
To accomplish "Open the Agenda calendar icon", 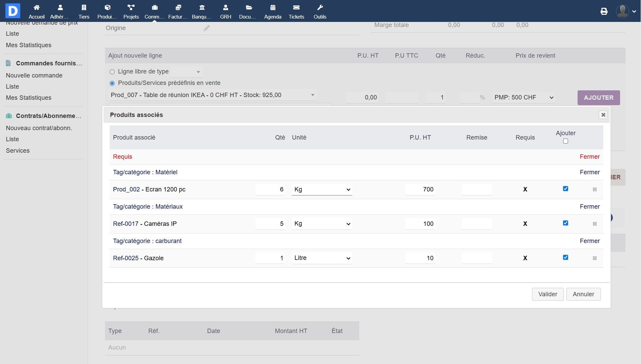I will (x=273, y=7).
